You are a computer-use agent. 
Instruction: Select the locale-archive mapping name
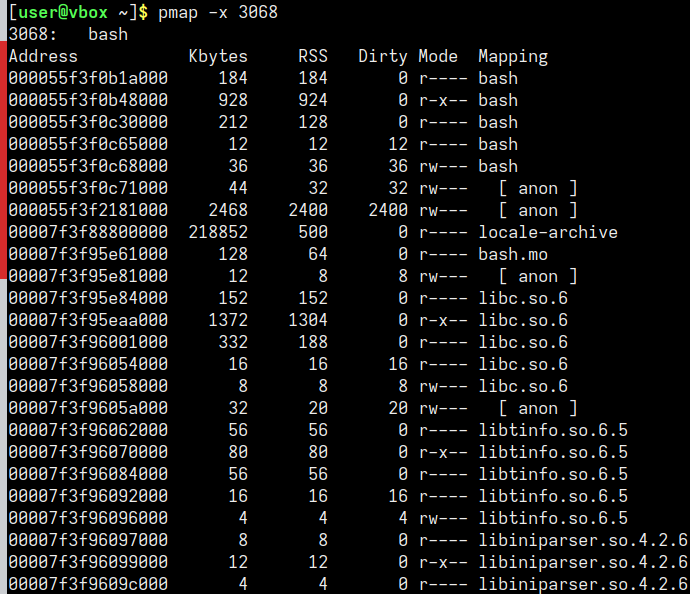(548, 232)
